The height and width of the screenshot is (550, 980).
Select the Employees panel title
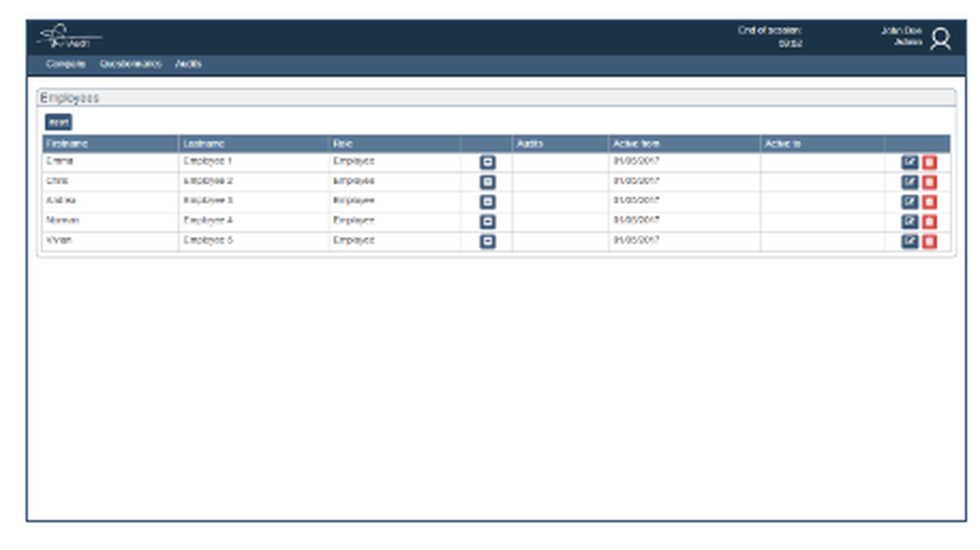[70, 98]
